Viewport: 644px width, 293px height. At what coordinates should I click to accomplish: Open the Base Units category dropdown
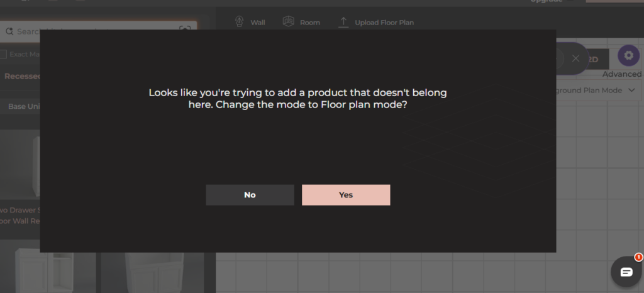(21, 106)
